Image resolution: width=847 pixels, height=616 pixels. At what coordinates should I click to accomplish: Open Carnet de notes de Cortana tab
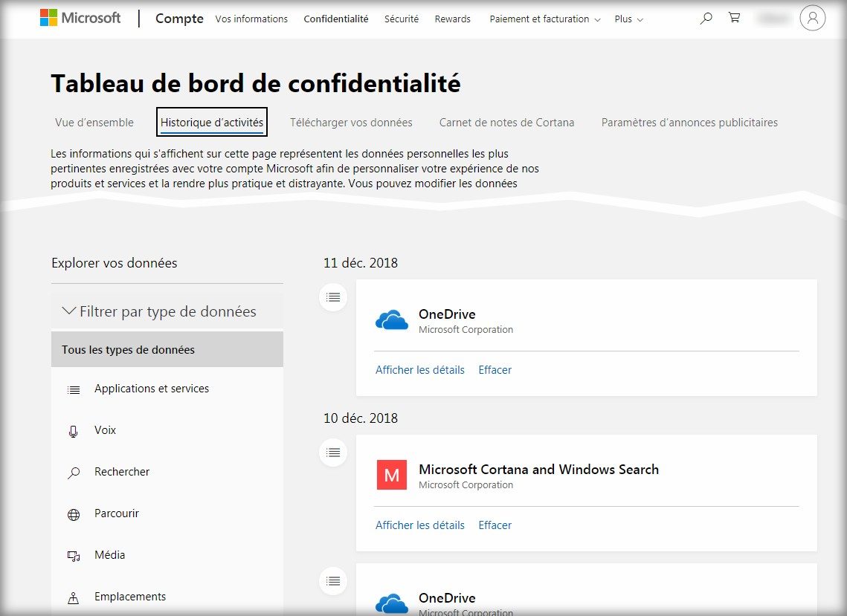click(506, 123)
